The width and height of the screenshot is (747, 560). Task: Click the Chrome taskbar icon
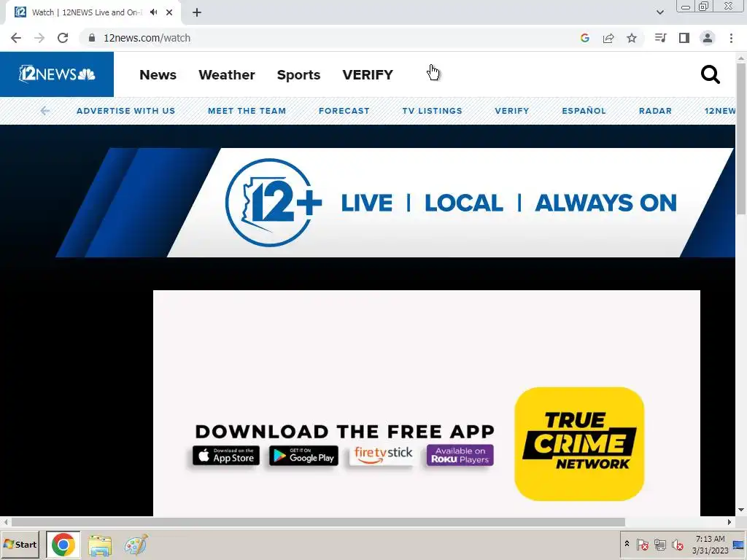click(63, 544)
